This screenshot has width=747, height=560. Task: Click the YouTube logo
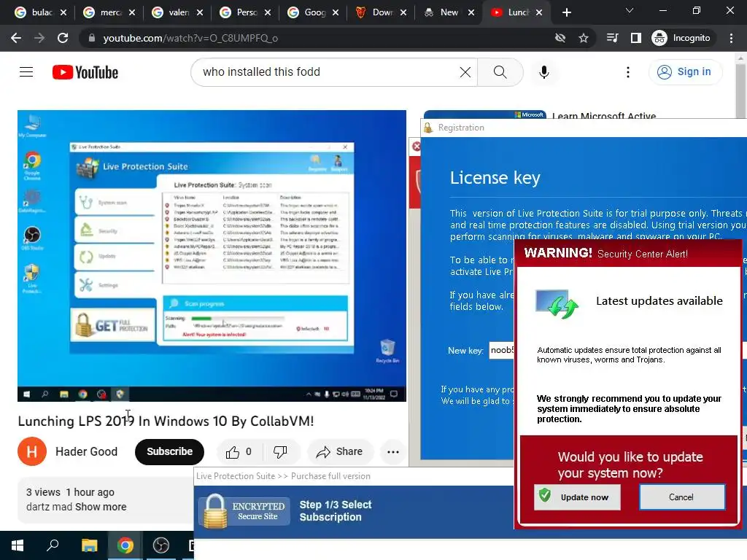[x=85, y=72]
